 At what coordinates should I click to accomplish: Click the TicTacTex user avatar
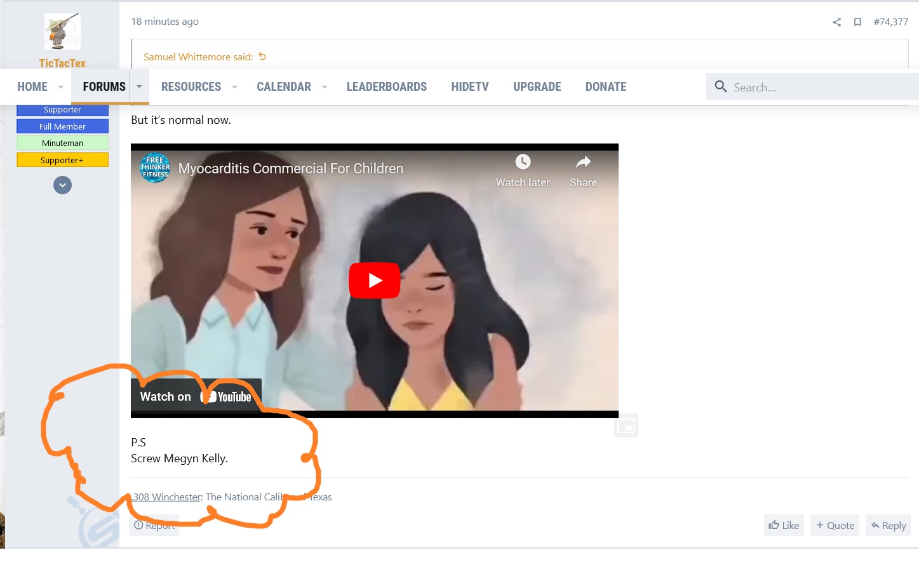(62, 32)
